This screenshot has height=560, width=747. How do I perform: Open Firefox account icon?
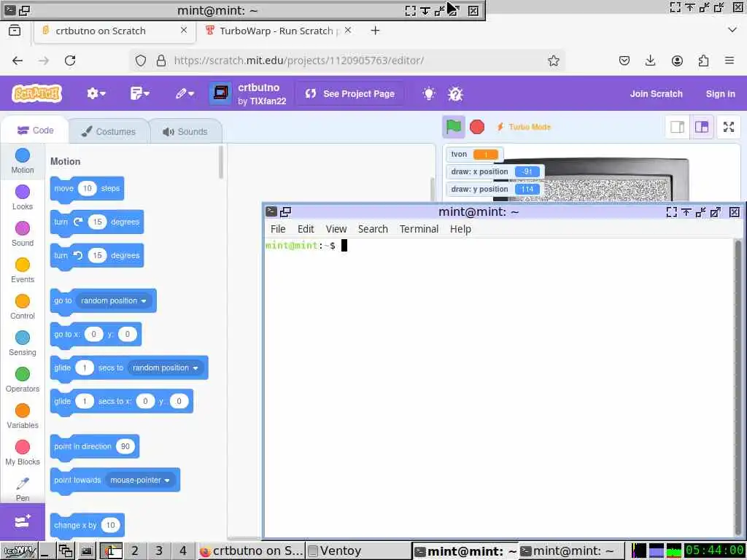tap(677, 61)
